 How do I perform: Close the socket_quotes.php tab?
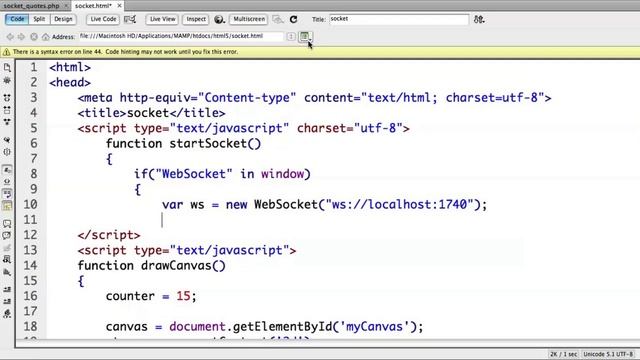point(66,6)
